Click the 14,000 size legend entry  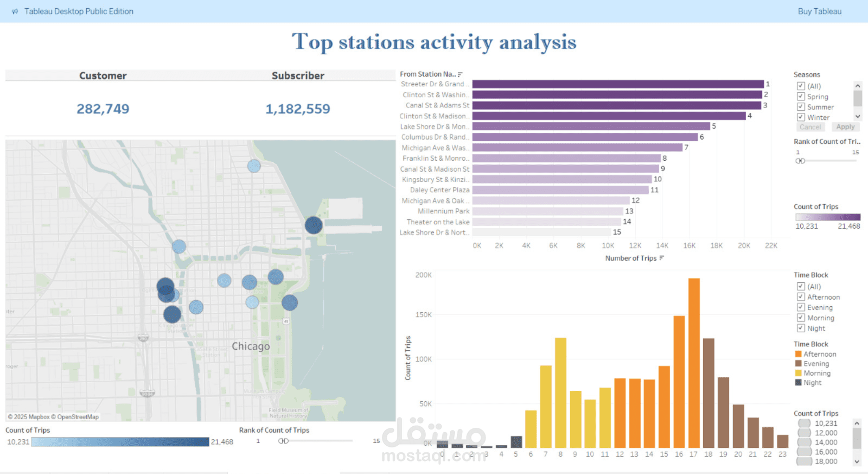click(817, 443)
